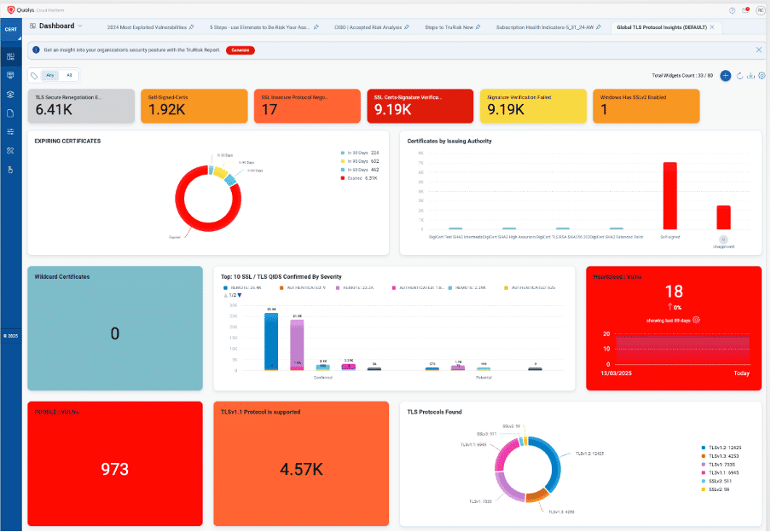Image resolution: width=771 pixels, height=532 pixels.
Task: Toggle SSLv2: 59 legend entry
Action: pyautogui.click(x=716, y=489)
